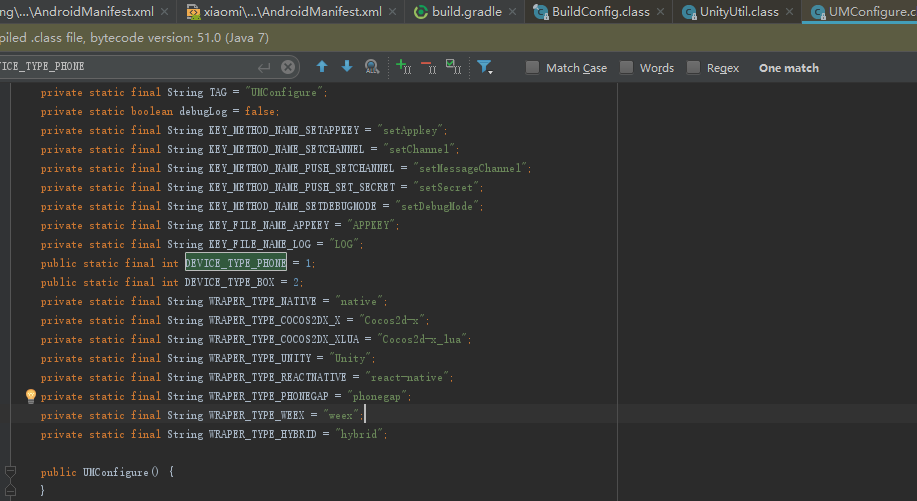Enable Words checkbox
Image resolution: width=917 pixels, height=501 pixels.
[626, 68]
